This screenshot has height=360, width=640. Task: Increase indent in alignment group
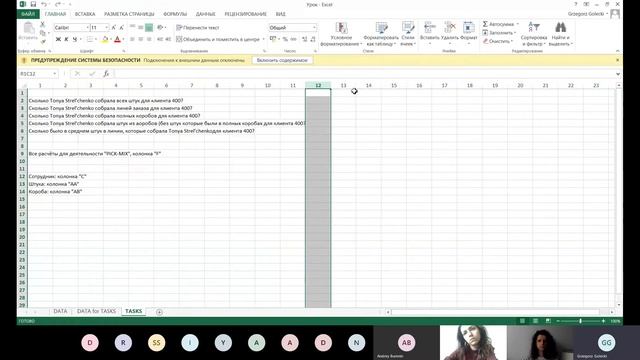pos(168,39)
